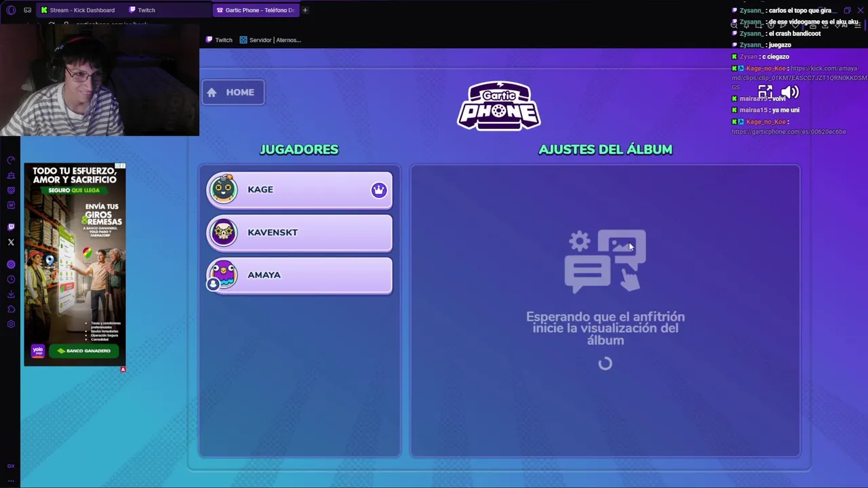Open the GX Cleaner sidebar icon
868x488 pixels.
pyautogui.click(x=11, y=176)
